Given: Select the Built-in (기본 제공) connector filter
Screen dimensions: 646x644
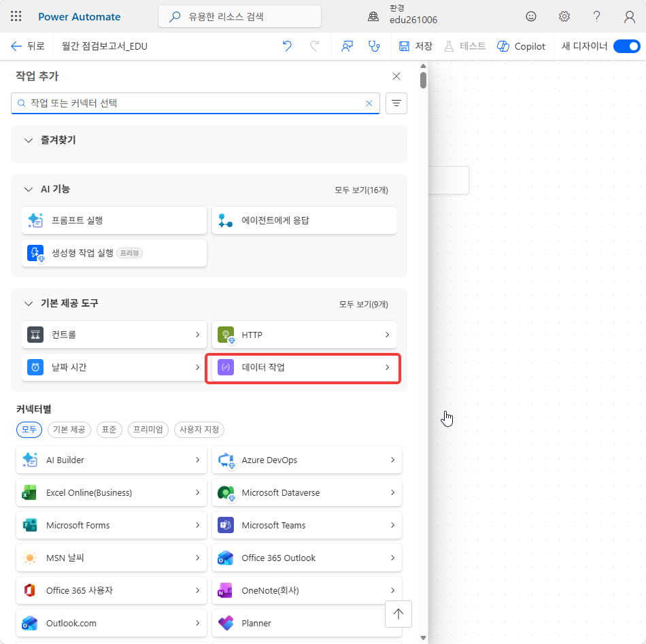Looking at the screenshot, I should (69, 430).
